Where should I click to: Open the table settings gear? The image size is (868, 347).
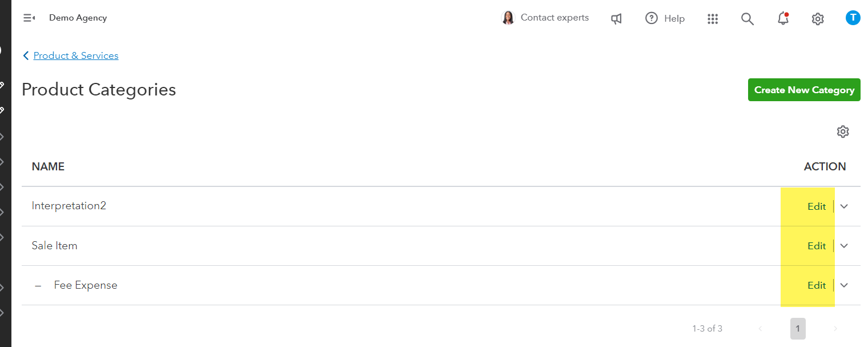pyautogui.click(x=843, y=131)
